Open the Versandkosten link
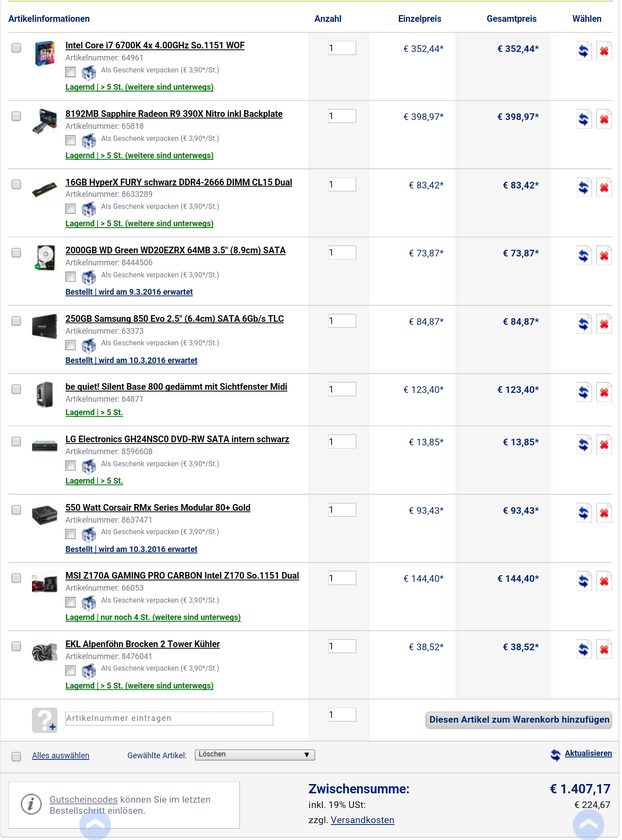This screenshot has height=840, width=622. pos(362,820)
